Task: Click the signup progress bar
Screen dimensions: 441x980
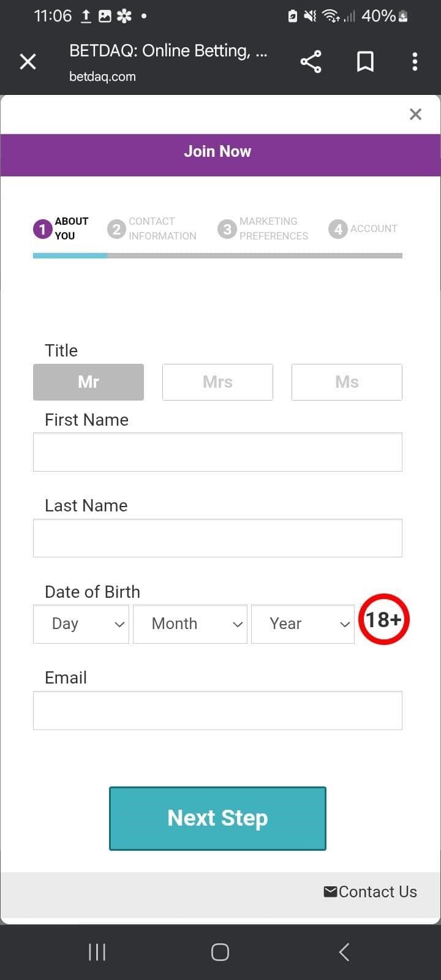Action: 217,255
